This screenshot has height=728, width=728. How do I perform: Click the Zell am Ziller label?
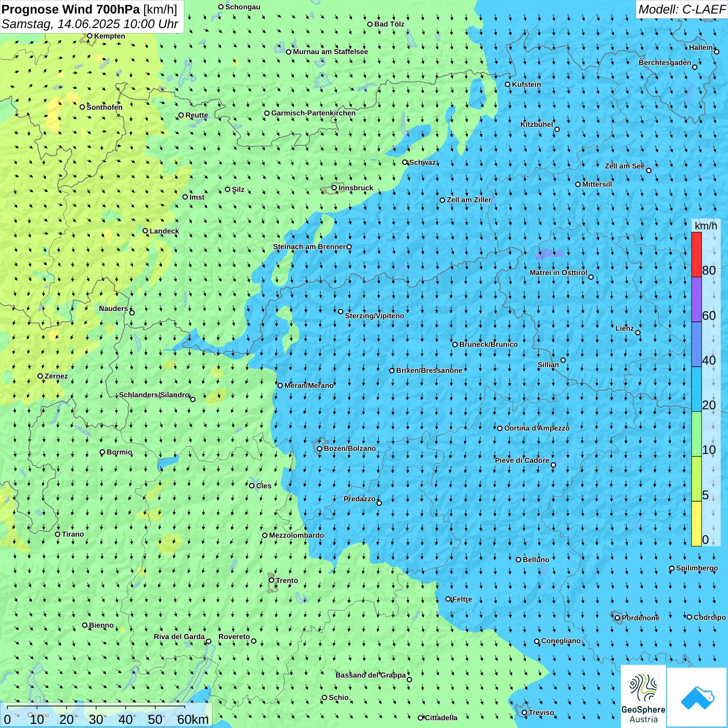coord(469,200)
